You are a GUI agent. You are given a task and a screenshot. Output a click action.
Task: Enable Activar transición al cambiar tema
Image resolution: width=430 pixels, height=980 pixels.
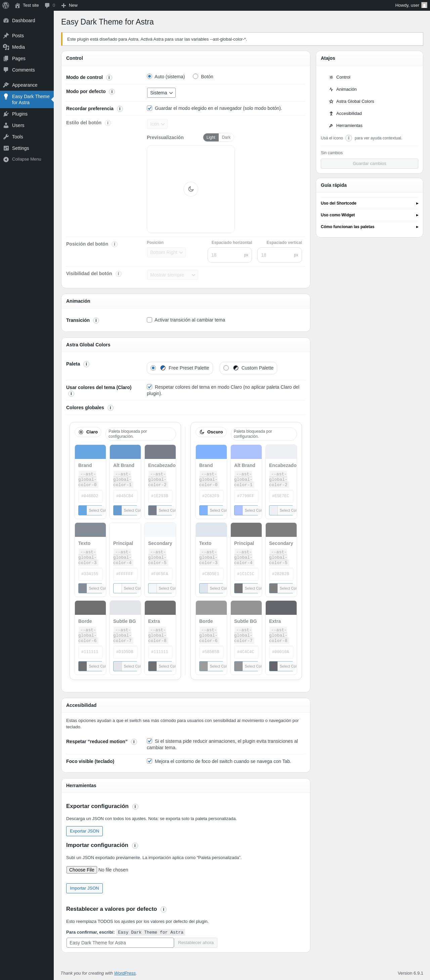click(149, 320)
